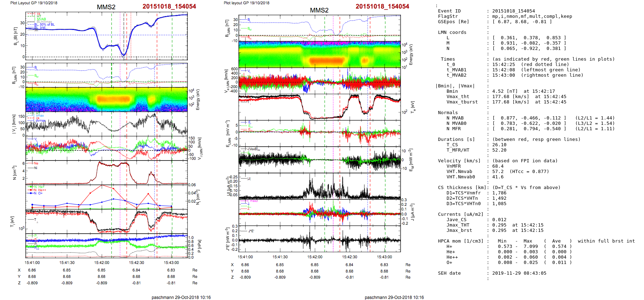Select D1 thickness value '1,786'

[x=499, y=193]
